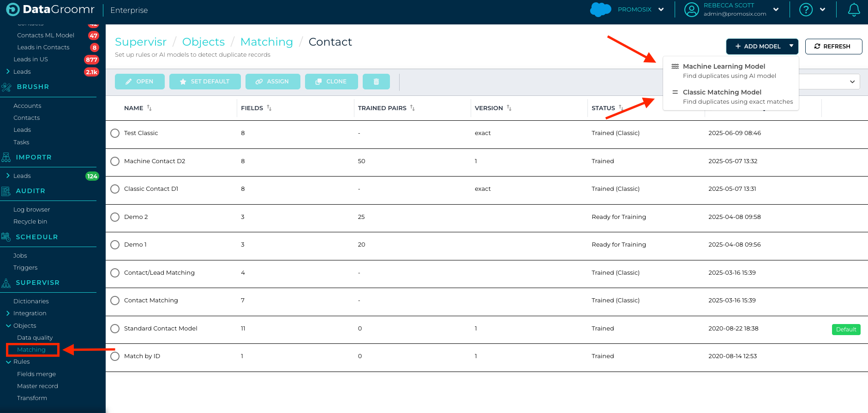Open the combo box below Refresh
The image size is (868, 413).
(x=829, y=82)
